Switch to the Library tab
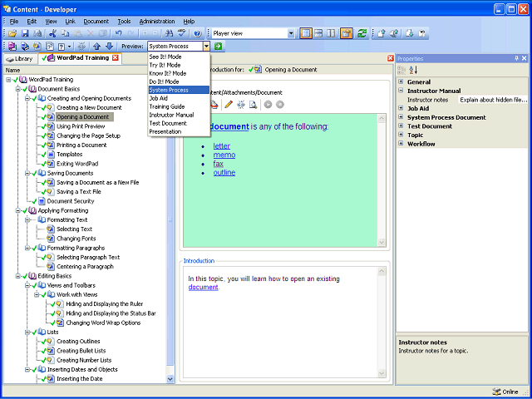 pyautogui.click(x=20, y=59)
